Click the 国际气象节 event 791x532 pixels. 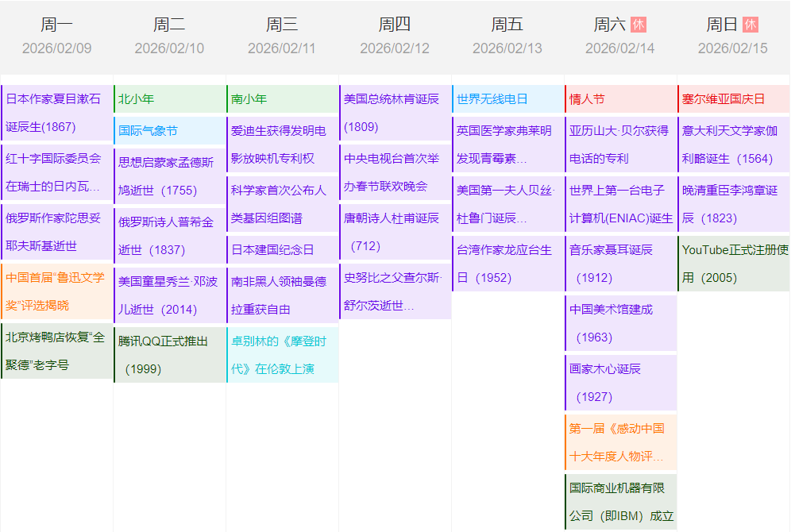tap(170, 130)
